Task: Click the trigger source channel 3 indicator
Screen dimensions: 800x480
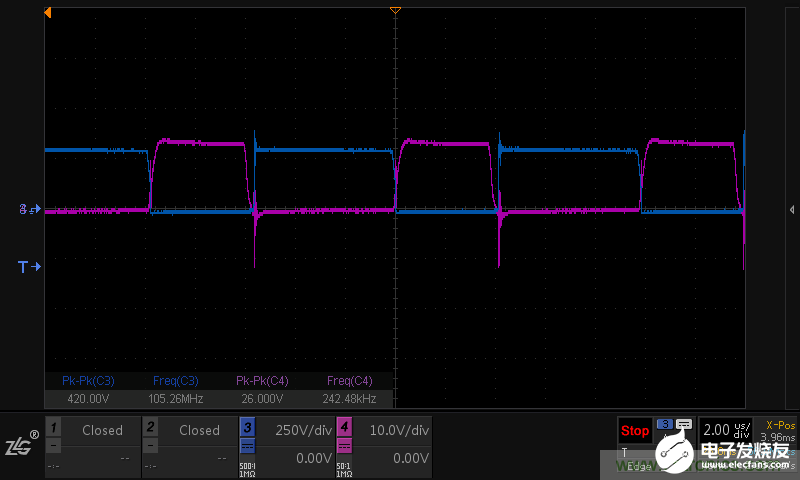Action: point(665,424)
